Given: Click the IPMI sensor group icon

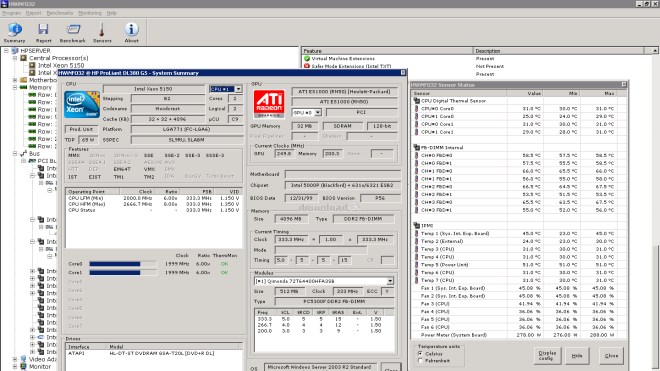Looking at the screenshot, I should (x=417, y=225).
